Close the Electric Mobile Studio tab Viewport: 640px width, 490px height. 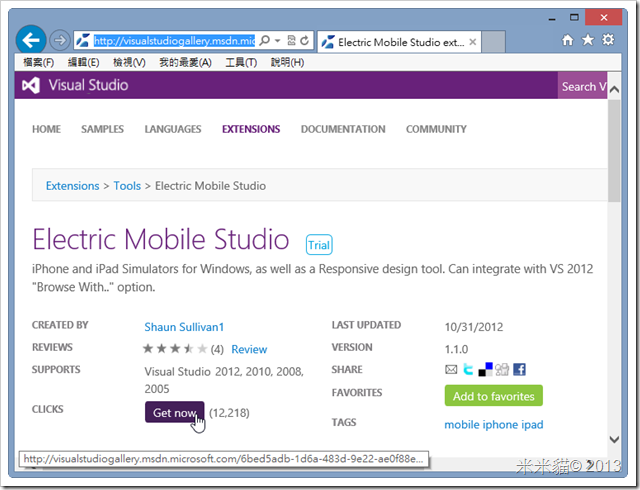(473, 42)
